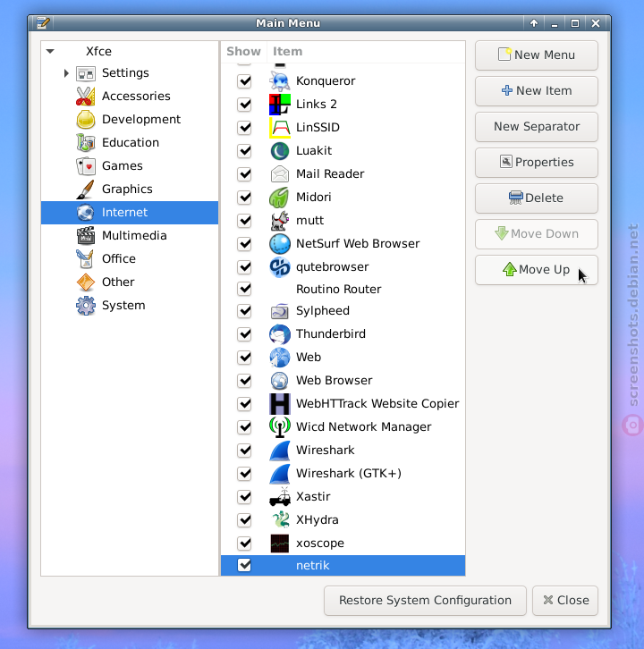Click the Links 2 icon
This screenshot has width=644, height=649.
(x=280, y=104)
